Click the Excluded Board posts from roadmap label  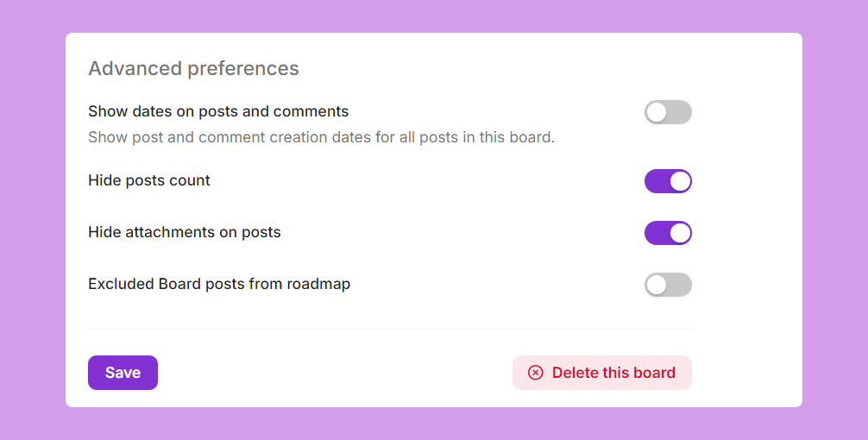point(219,284)
